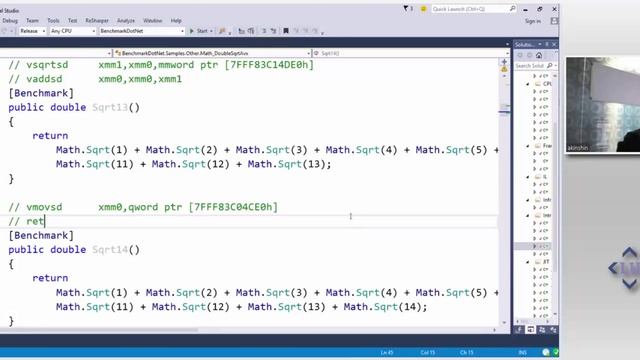Image resolution: width=640 pixels, height=360 pixels.
Task: Open the Test menu
Action: tap(73, 20)
